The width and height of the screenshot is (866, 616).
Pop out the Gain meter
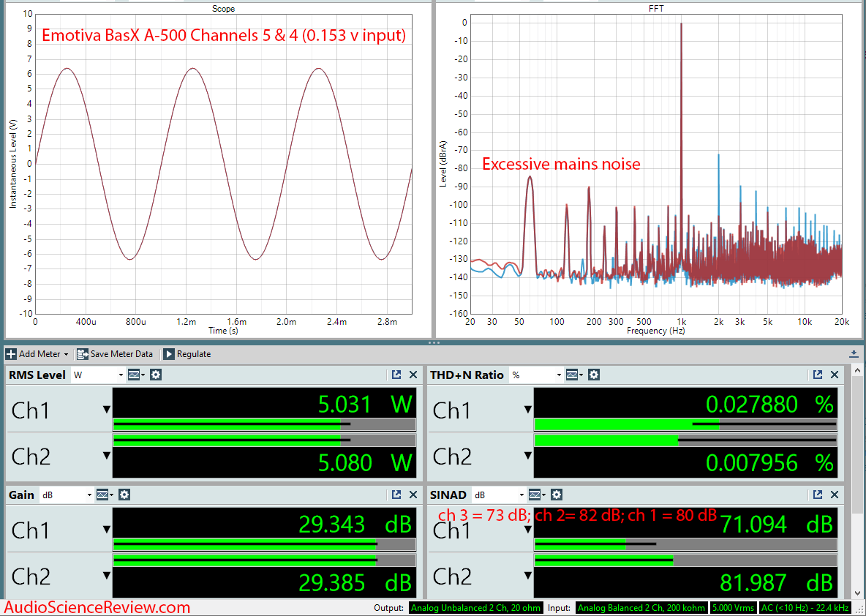coord(396,495)
